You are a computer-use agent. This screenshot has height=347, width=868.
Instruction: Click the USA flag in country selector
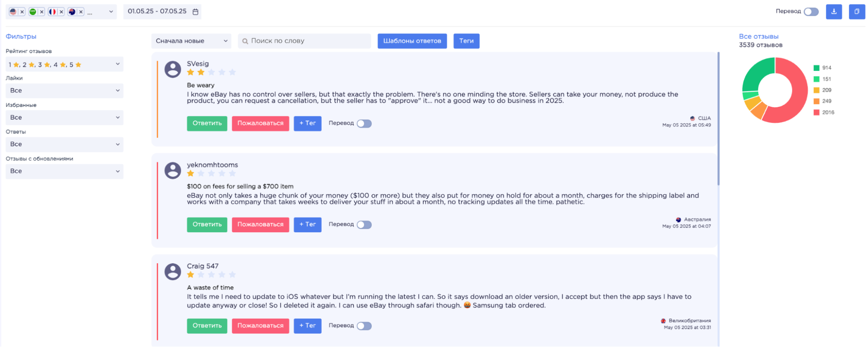(13, 12)
